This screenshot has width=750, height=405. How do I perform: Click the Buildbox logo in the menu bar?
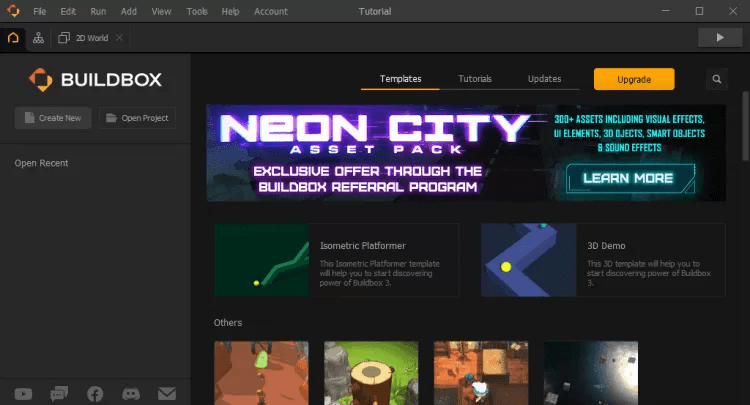point(13,11)
